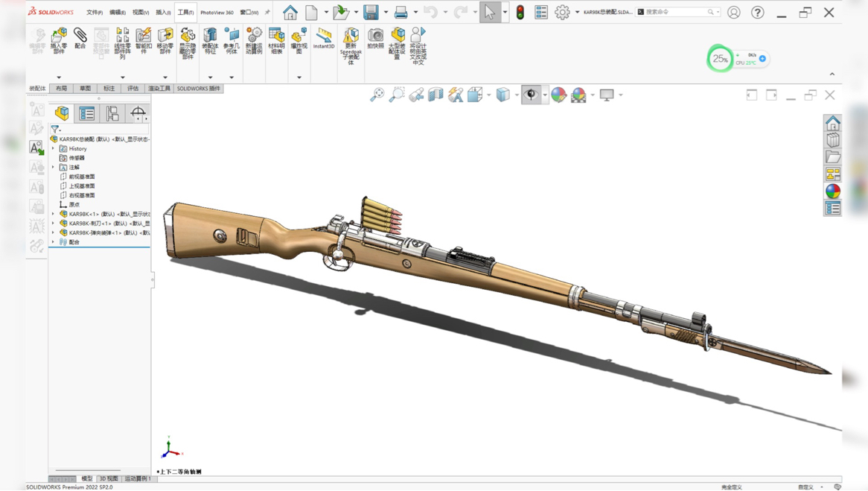Click the Apply Scene icon
The image size is (868, 491).
(x=578, y=95)
